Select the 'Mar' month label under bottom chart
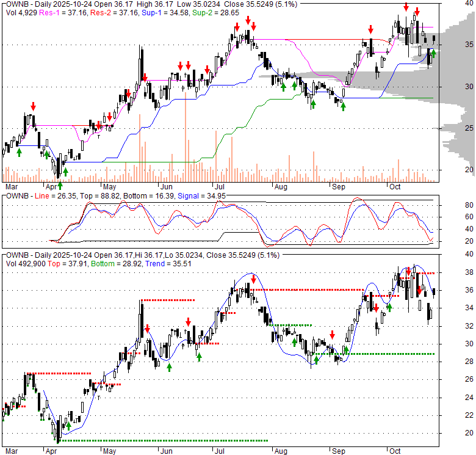Viewport: 476px width, 455px height. pos(12,451)
